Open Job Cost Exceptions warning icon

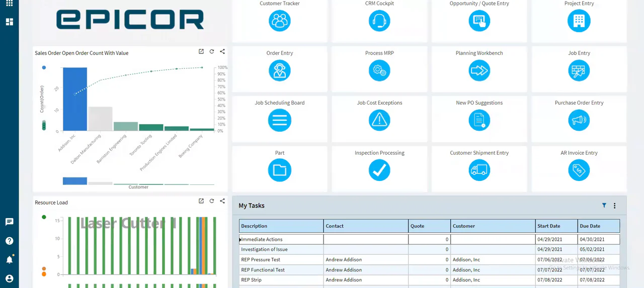pos(379,120)
